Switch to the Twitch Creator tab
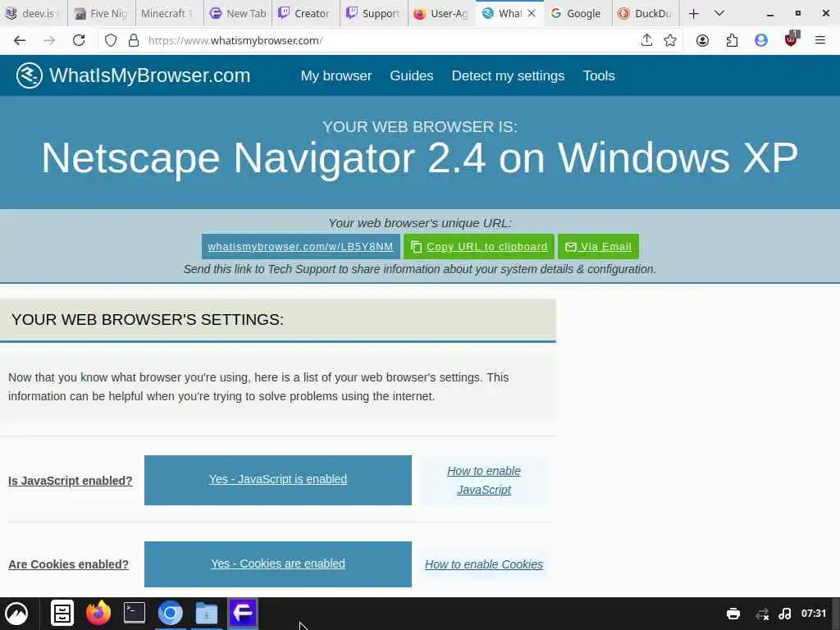Screen dimensions: 840x630 (305, 13)
